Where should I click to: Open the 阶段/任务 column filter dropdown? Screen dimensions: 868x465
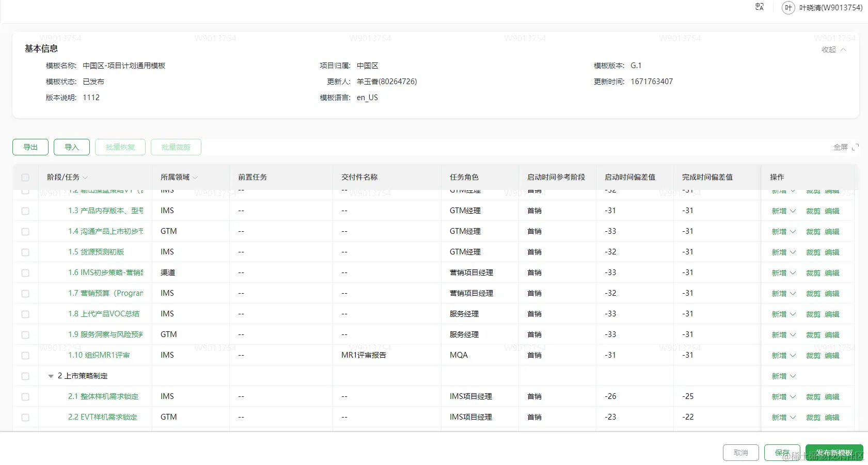click(85, 178)
